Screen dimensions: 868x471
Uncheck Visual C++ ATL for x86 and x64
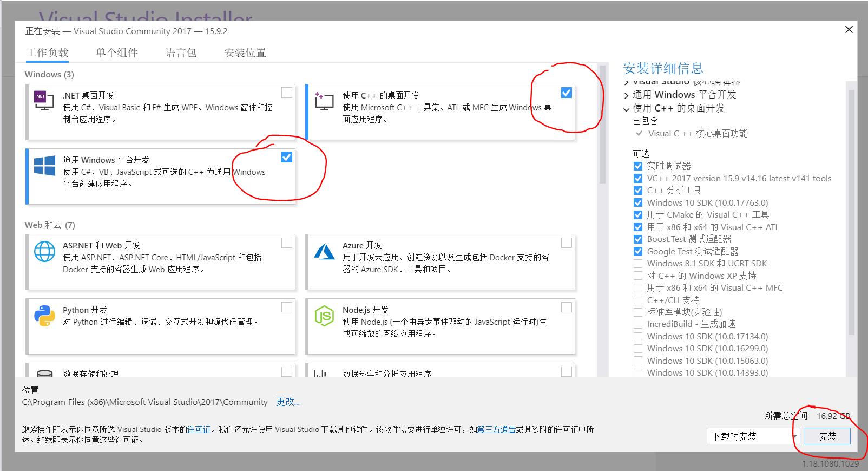(x=638, y=227)
